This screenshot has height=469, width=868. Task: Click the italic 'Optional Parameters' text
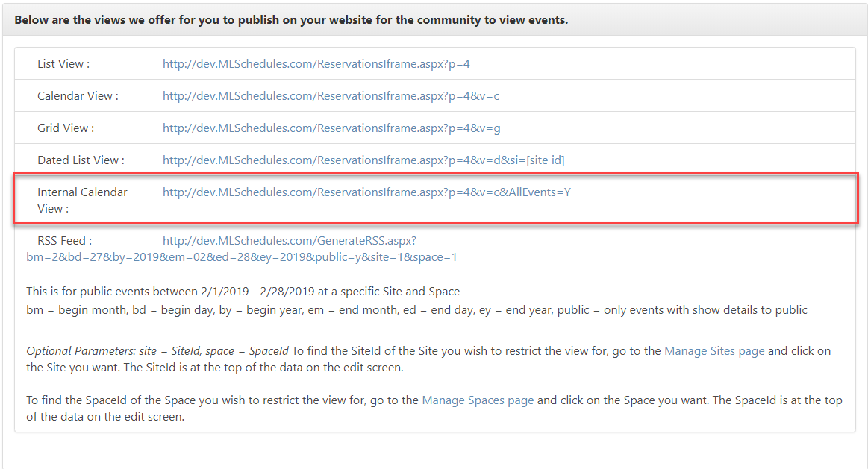pos(157,351)
